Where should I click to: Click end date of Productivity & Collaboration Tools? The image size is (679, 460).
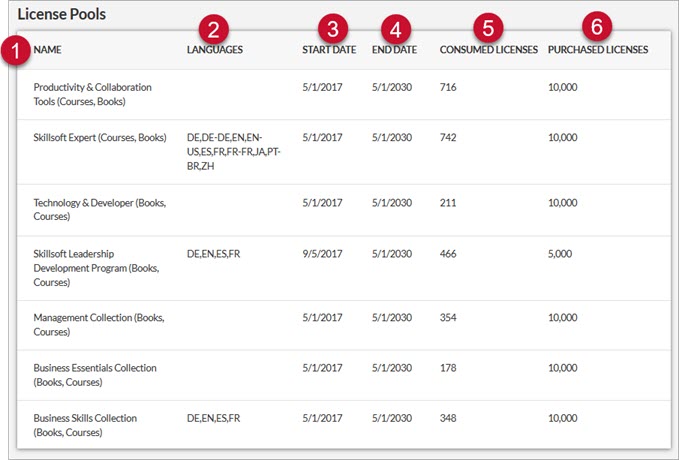click(x=392, y=87)
